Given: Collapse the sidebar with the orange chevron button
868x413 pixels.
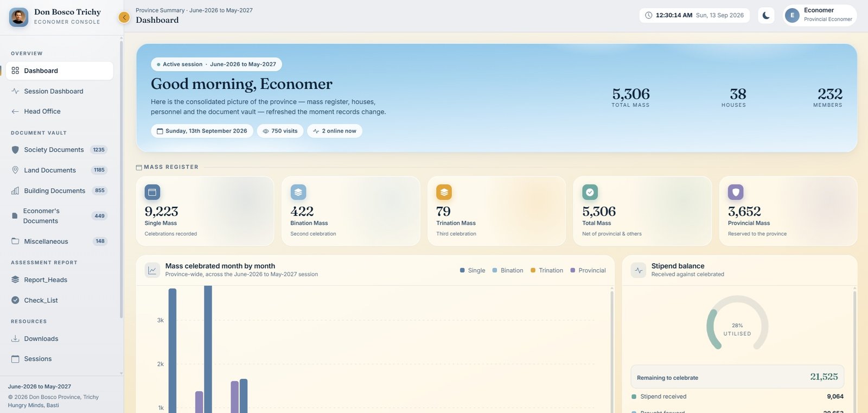Looking at the screenshot, I should pyautogui.click(x=124, y=17).
